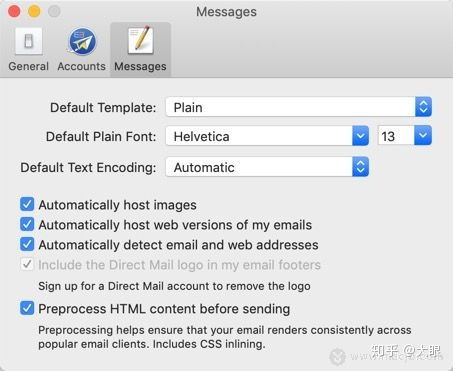
Task: Open the Accounts paper plane icon
Action: (82, 41)
